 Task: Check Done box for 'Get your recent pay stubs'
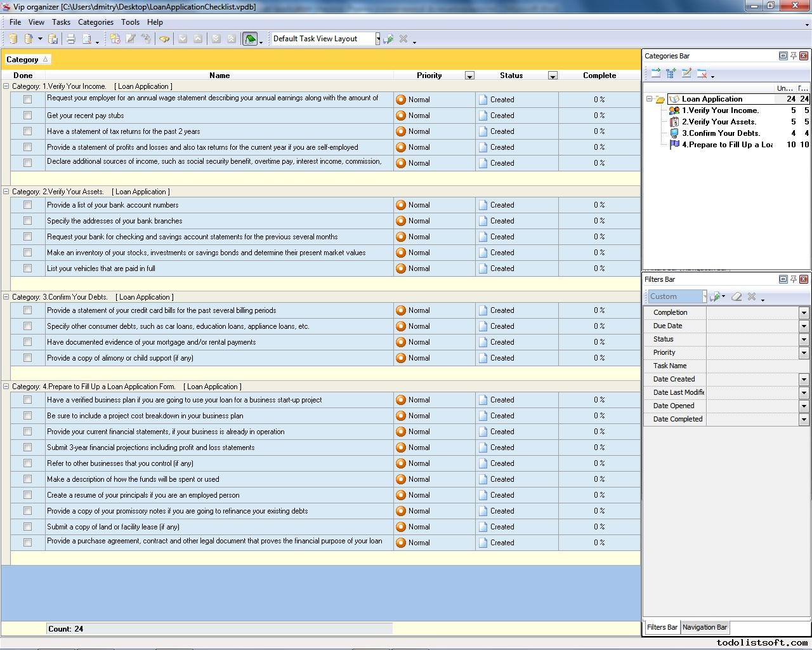[27, 116]
